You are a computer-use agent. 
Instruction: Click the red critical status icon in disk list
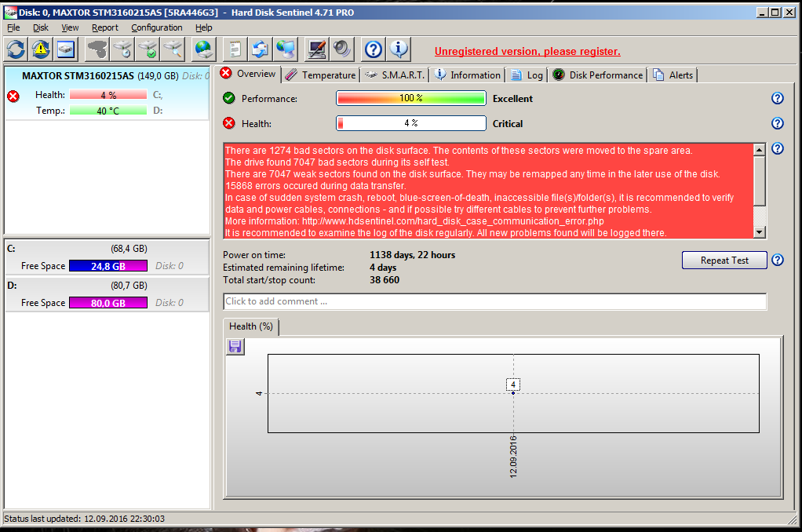point(13,97)
